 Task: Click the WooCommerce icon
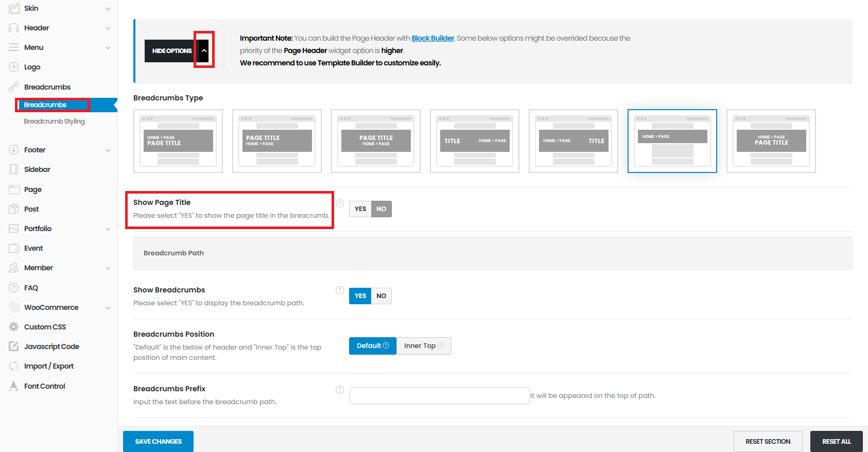[14, 307]
